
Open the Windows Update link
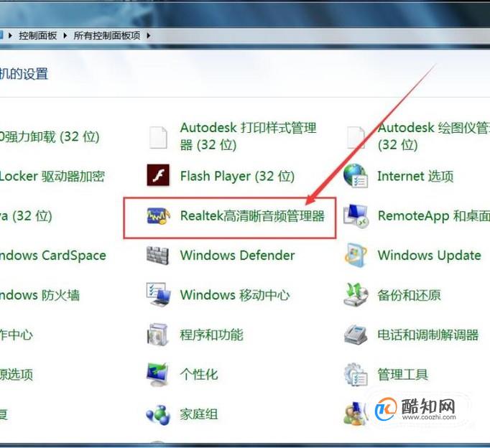(x=430, y=256)
